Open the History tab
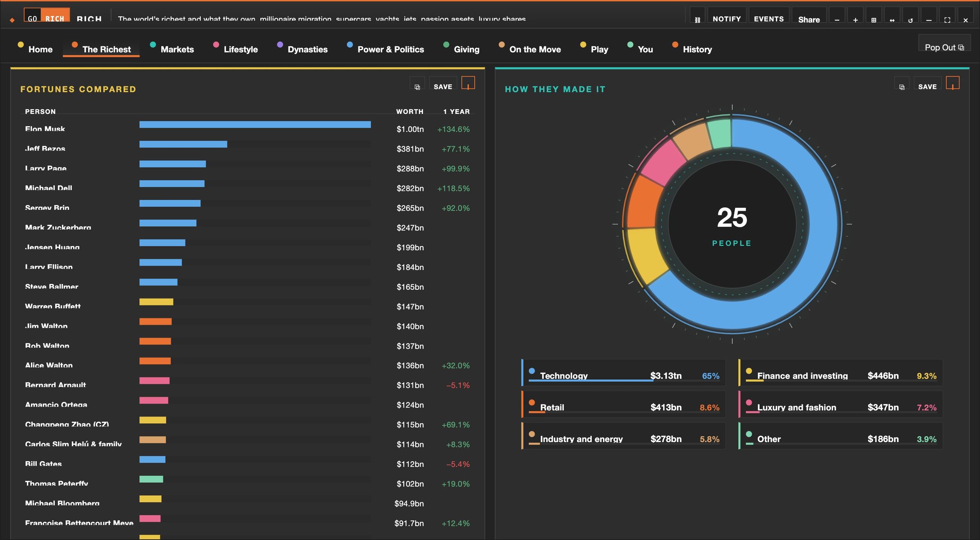This screenshot has height=540, width=980. click(x=692, y=49)
